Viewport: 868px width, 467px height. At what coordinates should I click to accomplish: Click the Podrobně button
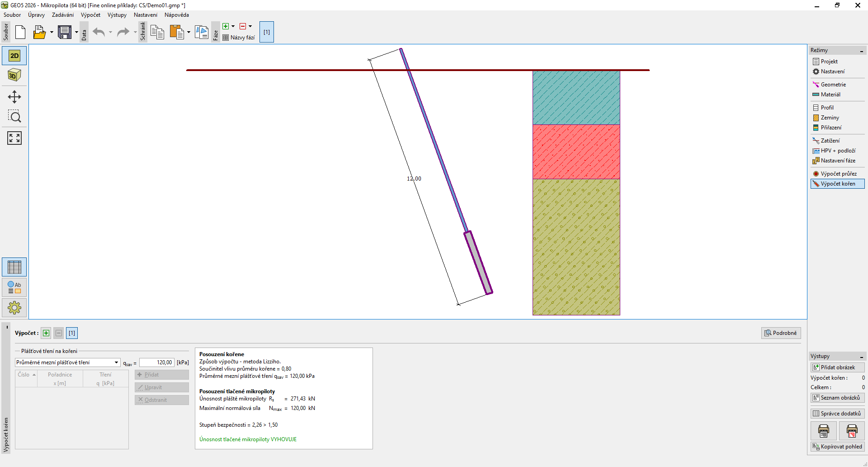(x=781, y=333)
